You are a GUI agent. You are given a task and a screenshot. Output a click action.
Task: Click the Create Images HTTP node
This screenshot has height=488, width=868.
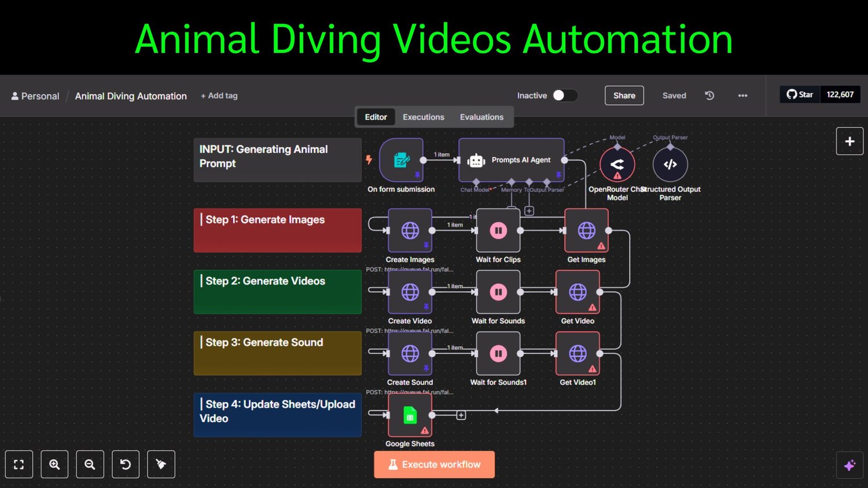coord(410,230)
